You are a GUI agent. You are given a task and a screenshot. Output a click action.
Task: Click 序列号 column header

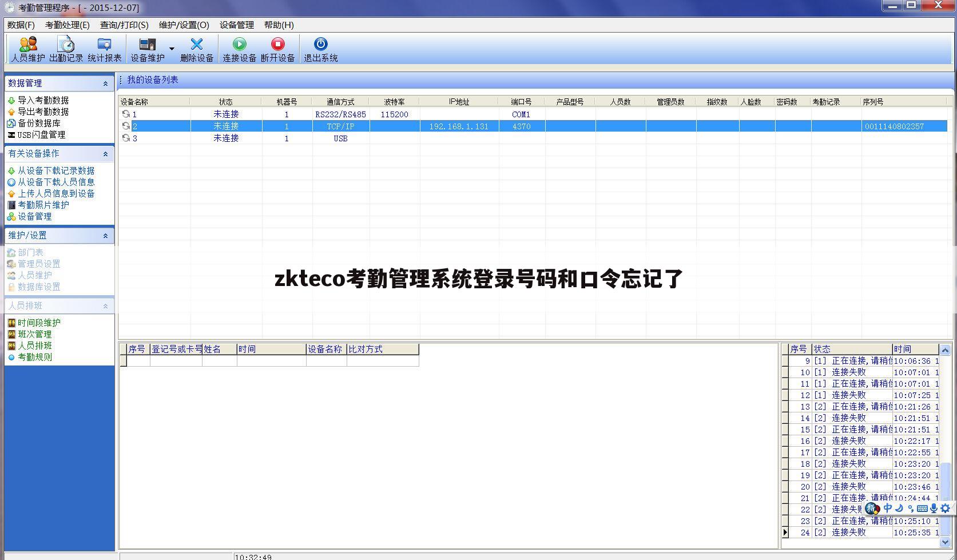[x=904, y=102]
